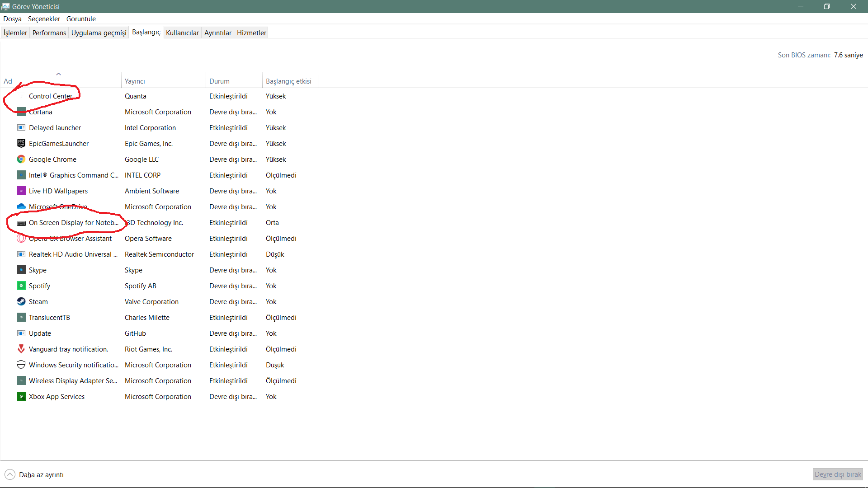Click the Epic Games Launcher icon
The image size is (868, 488).
[x=21, y=143]
